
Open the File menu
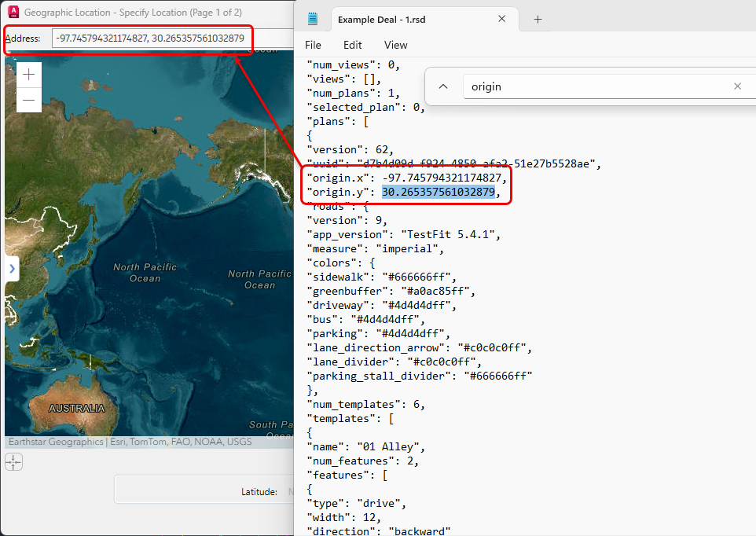coord(313,45)
